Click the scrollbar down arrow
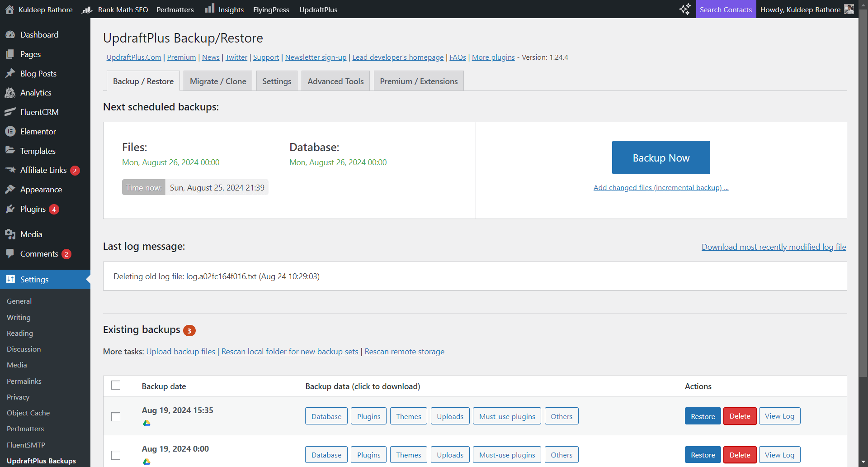This screenshot has width=868, height=467. pos(863,462)
